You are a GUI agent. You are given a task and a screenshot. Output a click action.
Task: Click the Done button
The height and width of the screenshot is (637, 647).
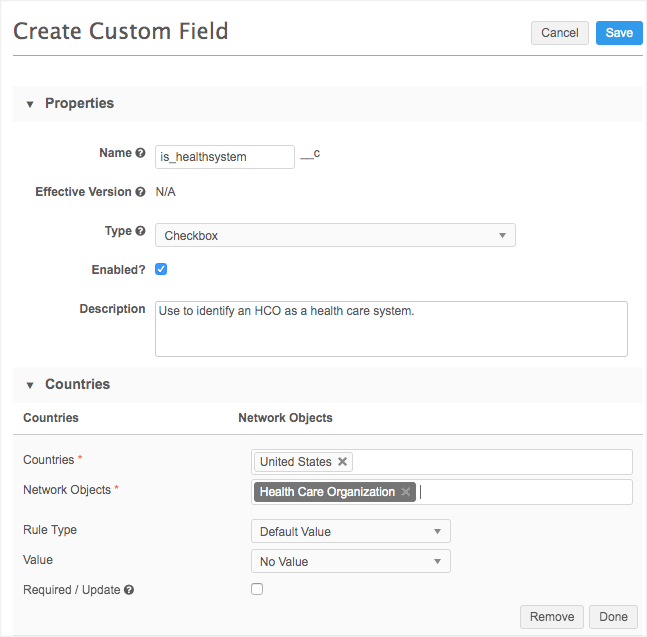tap(613, 617)
